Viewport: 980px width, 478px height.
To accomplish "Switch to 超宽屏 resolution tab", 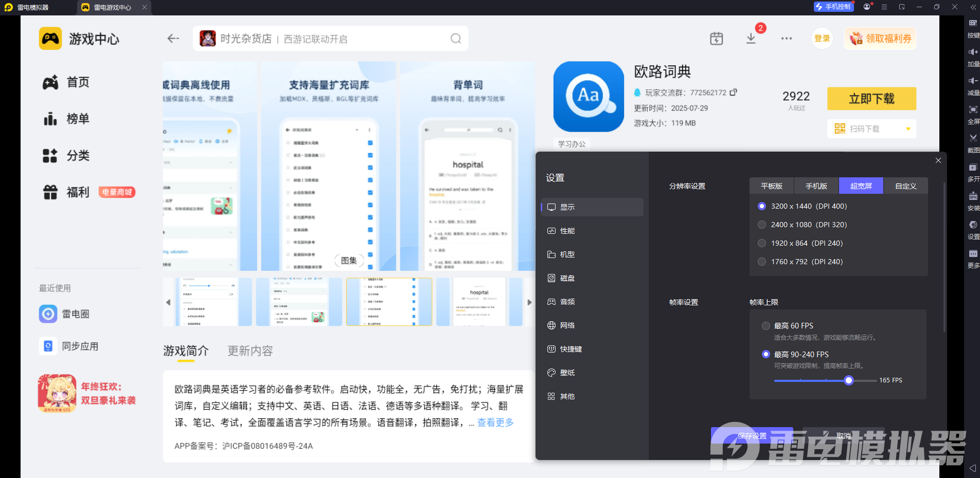I will (x=861, y=186).
